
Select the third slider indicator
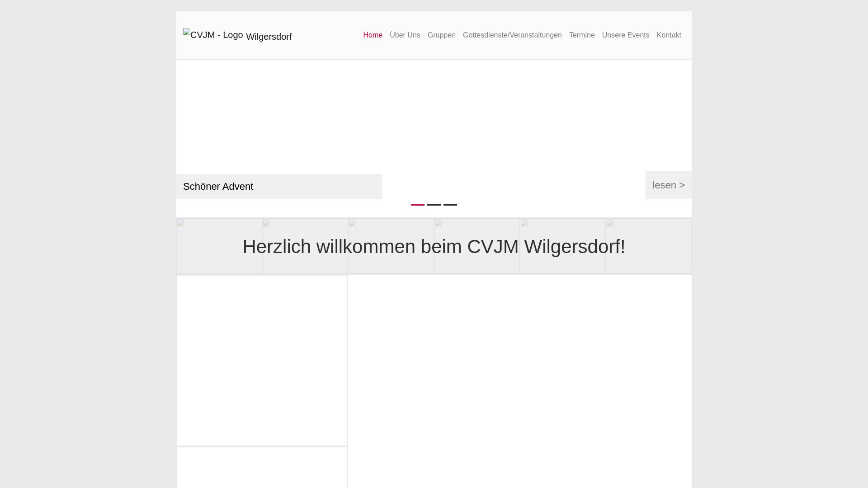click(x=450, y=205)
